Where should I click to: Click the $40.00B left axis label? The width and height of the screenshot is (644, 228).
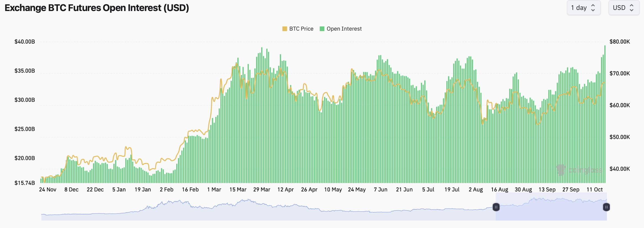[25, 42]
